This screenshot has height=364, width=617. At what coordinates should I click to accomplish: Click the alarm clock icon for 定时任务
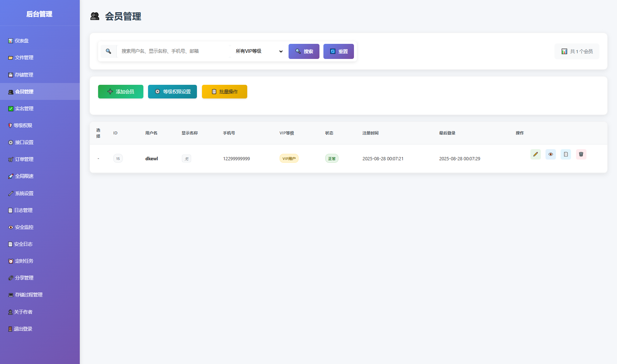(10, 261)
